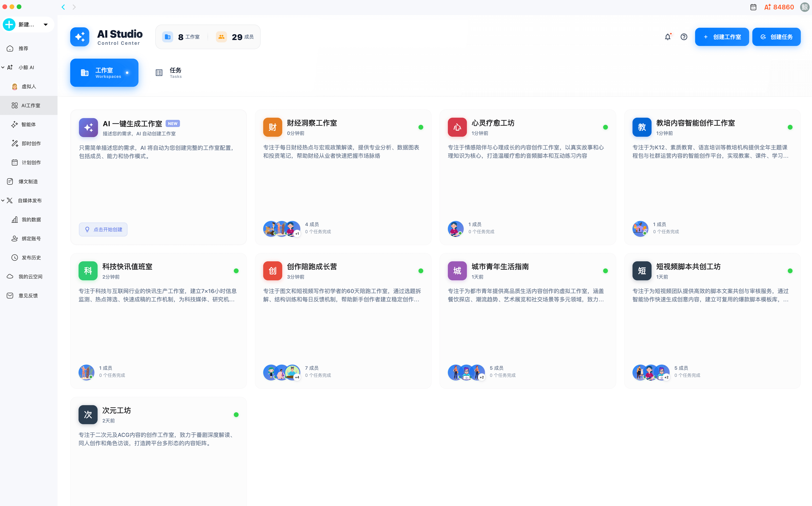This screenshot has width=812, height=506.
Task: Click the notification bell icon
Action: pyautogui.click(x=667, y=37)
